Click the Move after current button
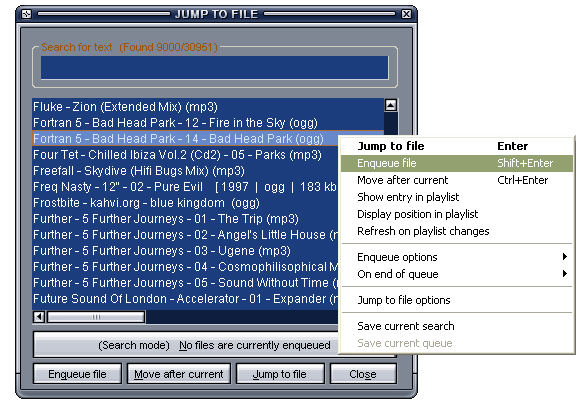The width and height of the screenshot is (585, 402). [x=179, y=374]
